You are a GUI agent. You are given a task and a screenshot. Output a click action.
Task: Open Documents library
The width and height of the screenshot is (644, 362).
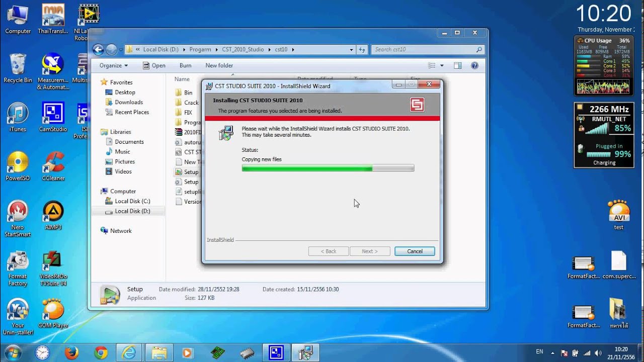(x=129, y=142)
